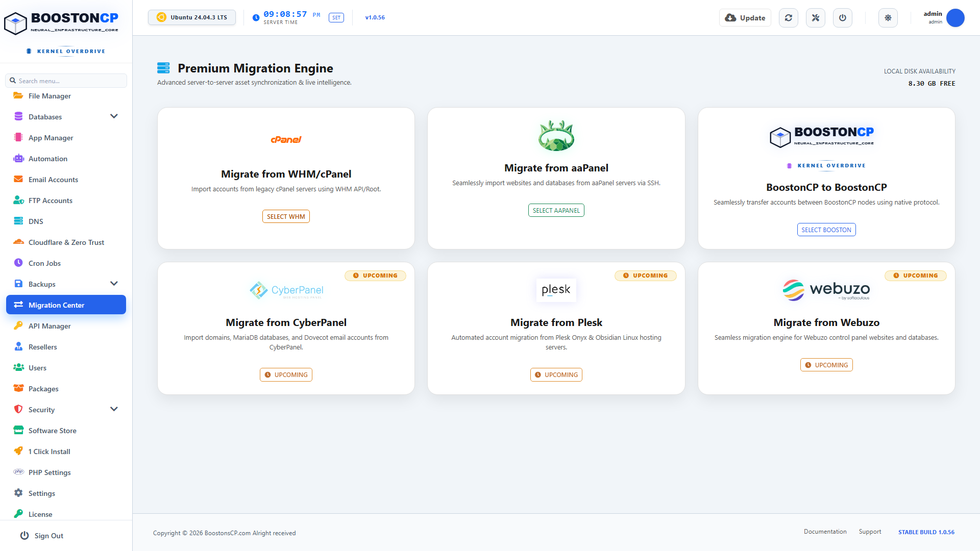Screen dimensions: 980x551
Task: Click the SELECT BOOSTON button
Action: point(826,230)
